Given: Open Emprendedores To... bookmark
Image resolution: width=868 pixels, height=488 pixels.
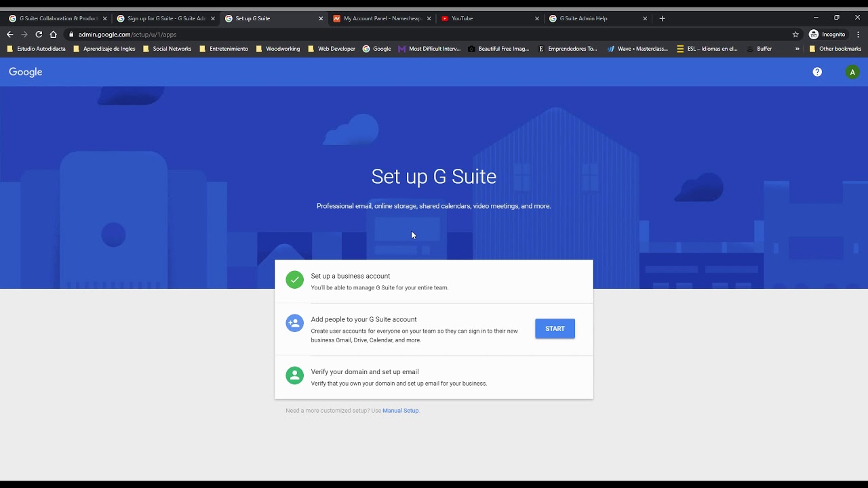Looking at the screenshot, I should (568, 49).
